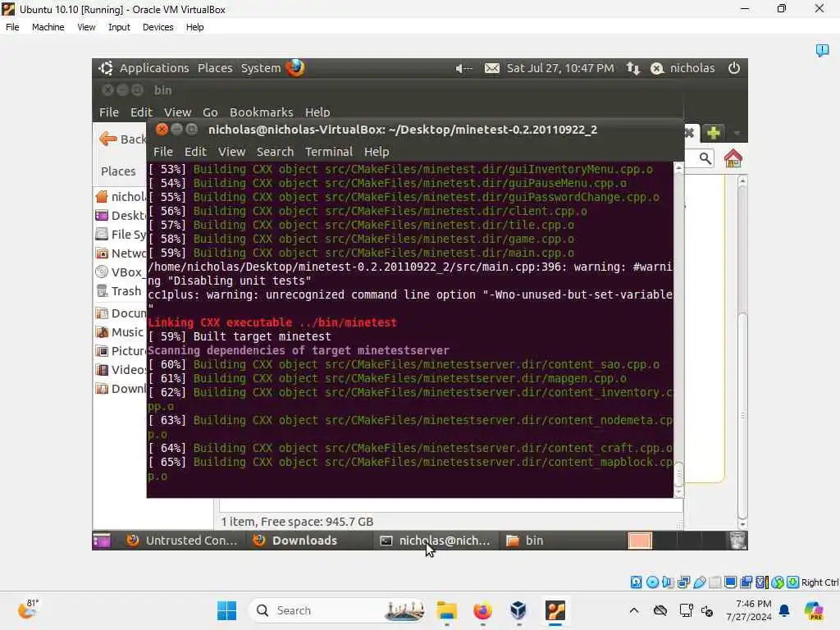Open VirtualBox Input menu
Screen dimensions: 840x630
(119, 27)
